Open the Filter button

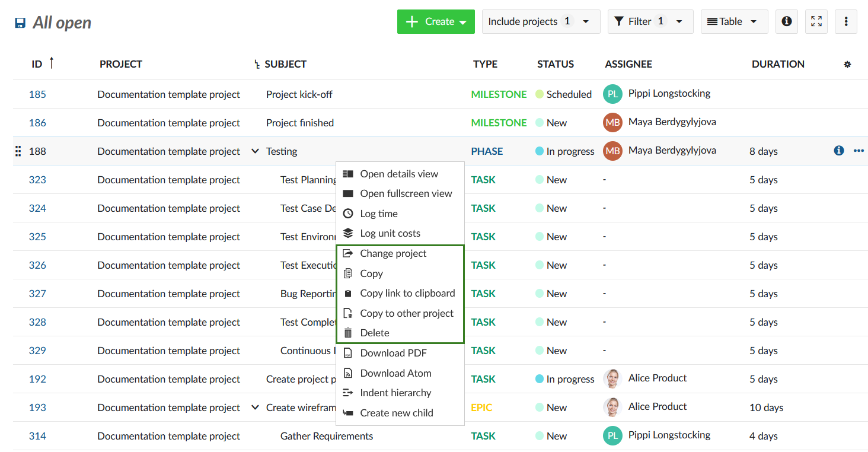pos(650,21)
